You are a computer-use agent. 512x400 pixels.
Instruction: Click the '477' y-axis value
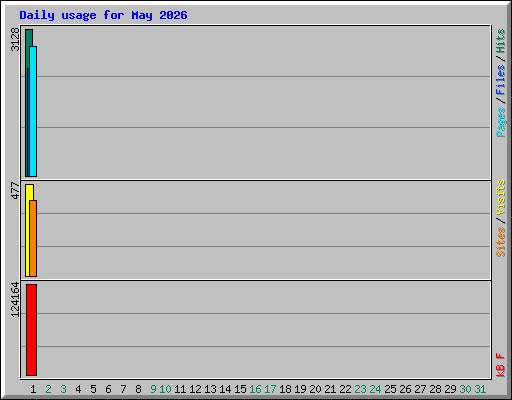[x=15, y=190]
